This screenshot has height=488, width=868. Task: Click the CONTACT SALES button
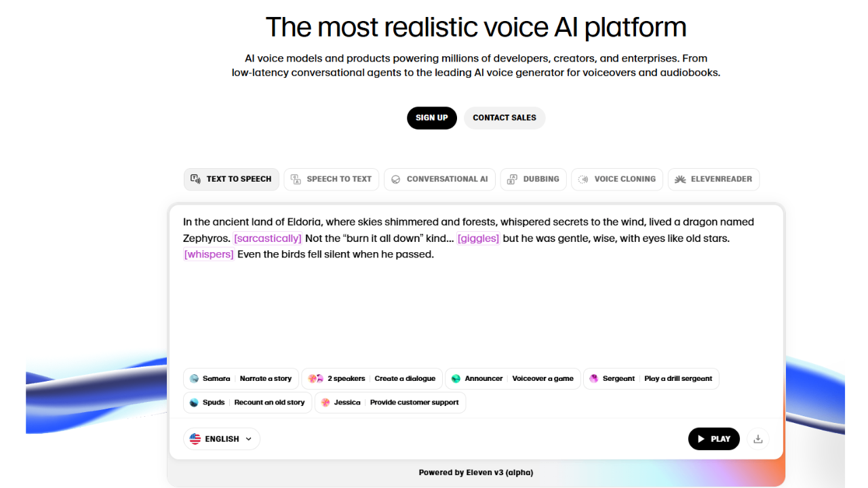505,118
